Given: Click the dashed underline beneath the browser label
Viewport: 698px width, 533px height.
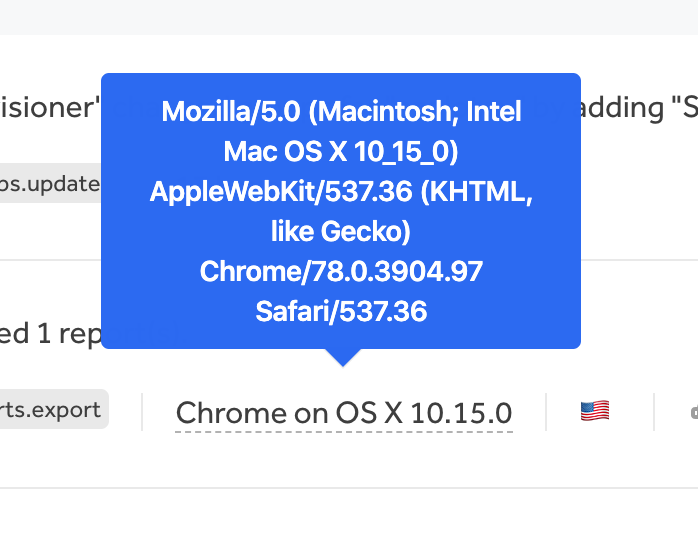Looking at the screenshot, I should click(x=344, y=431).
